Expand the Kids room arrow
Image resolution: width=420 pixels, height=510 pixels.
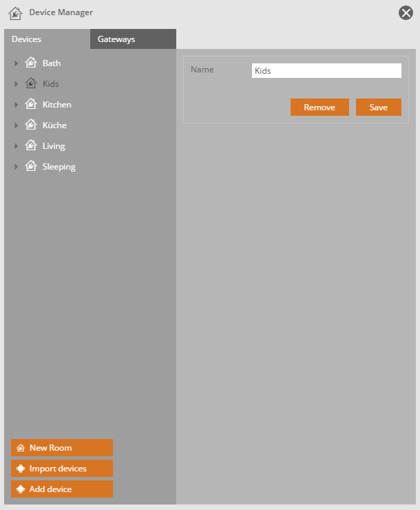(x=16, y=84)
